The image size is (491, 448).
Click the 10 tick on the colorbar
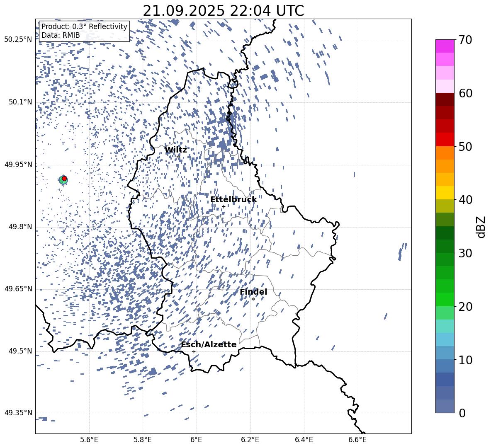point(466,360)
